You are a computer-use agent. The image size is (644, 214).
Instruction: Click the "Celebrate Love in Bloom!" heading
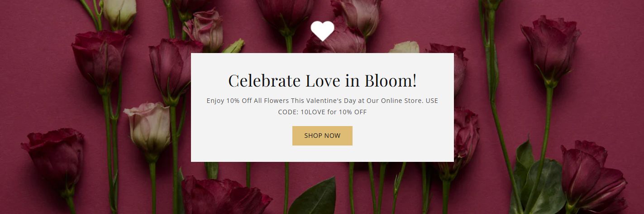coord(322,81)
